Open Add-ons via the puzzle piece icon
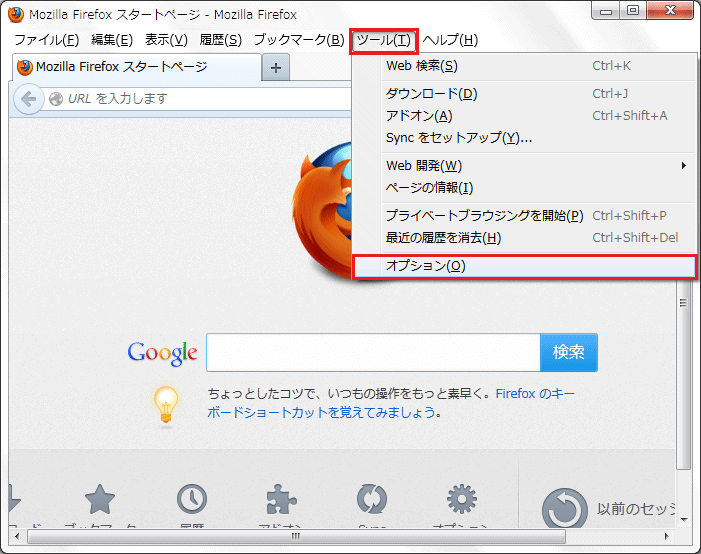The image size is (701, 554). coord(283,502)
